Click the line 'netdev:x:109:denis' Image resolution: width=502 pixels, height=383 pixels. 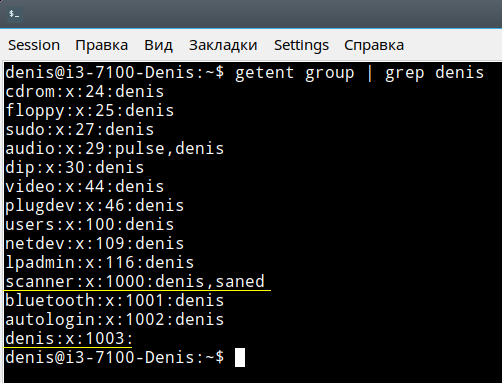click(95, 244)
